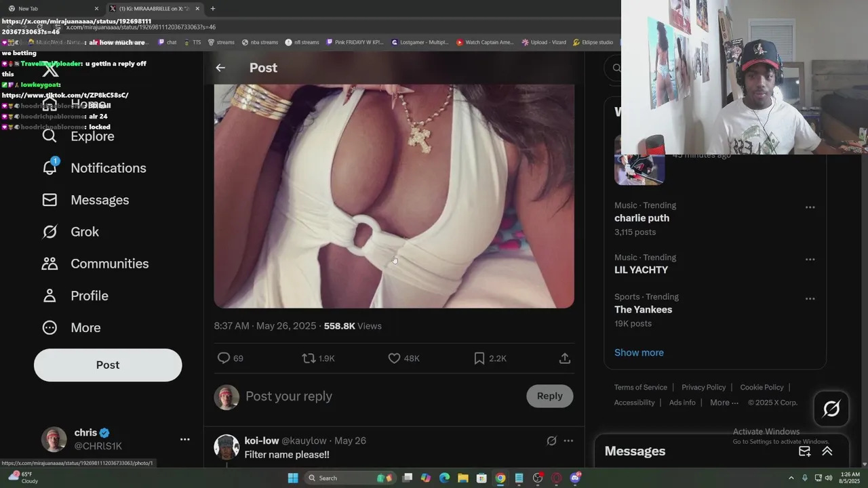This screenshot has width=868, height=488.
Task: Open Accessibility footer link
Action: pos(634,403)
